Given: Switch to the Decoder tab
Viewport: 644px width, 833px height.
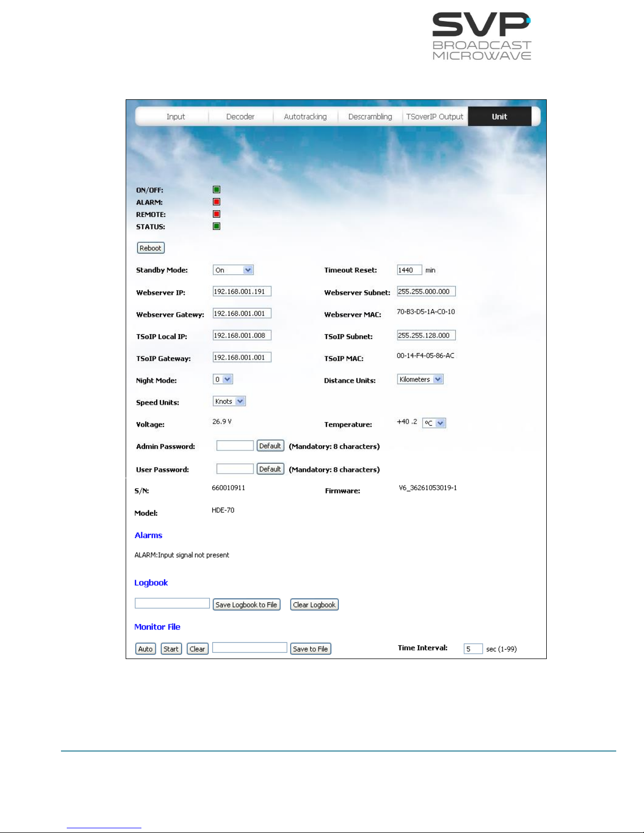Looking at the screenshot, I should 240,117.
